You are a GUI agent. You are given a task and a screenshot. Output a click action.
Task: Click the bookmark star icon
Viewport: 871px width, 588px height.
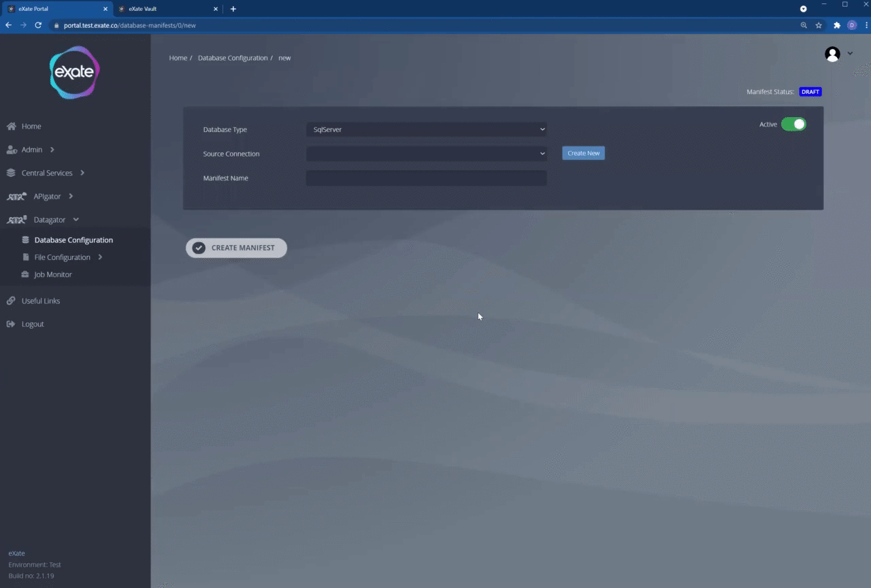tap(819, 25)
